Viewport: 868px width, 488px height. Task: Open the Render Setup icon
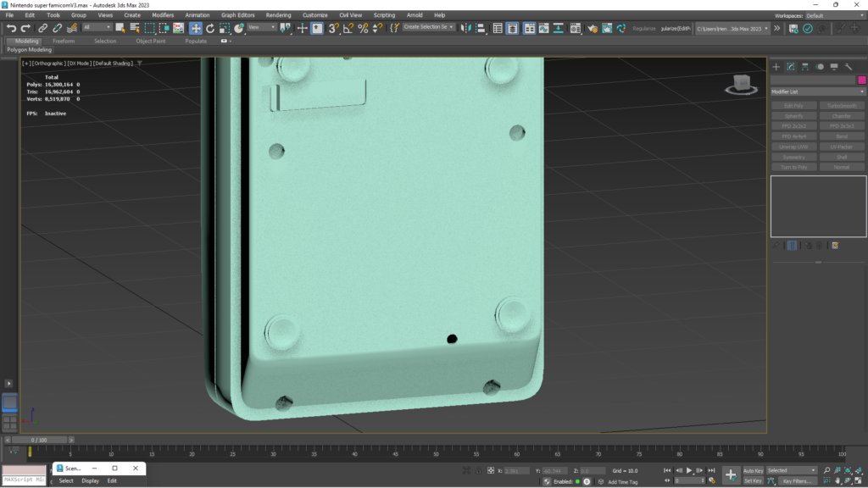593,28
